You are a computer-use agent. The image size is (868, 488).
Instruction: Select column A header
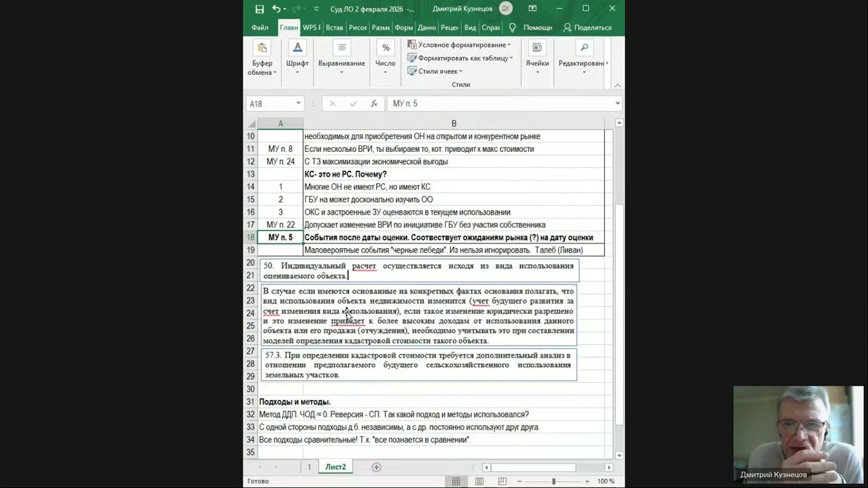(x=281, y=123)
